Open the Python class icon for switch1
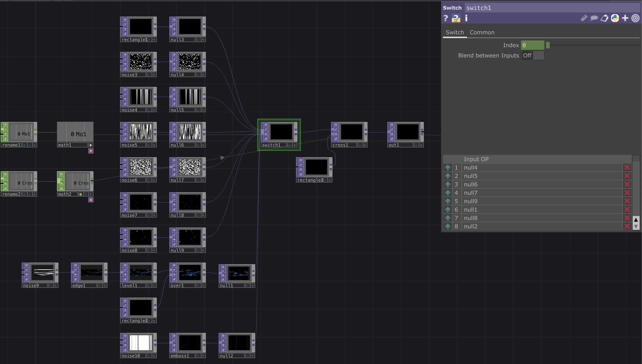The height and width of the screenshot is (364, 642). coord(615,18)
